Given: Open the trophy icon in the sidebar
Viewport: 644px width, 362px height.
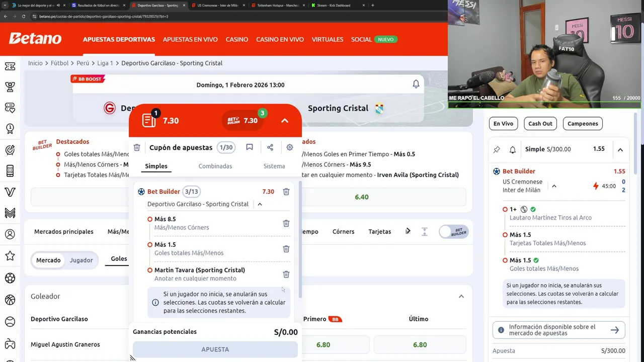Looking at the screenshot, I should pyautogui.click(x=10, y=87).
